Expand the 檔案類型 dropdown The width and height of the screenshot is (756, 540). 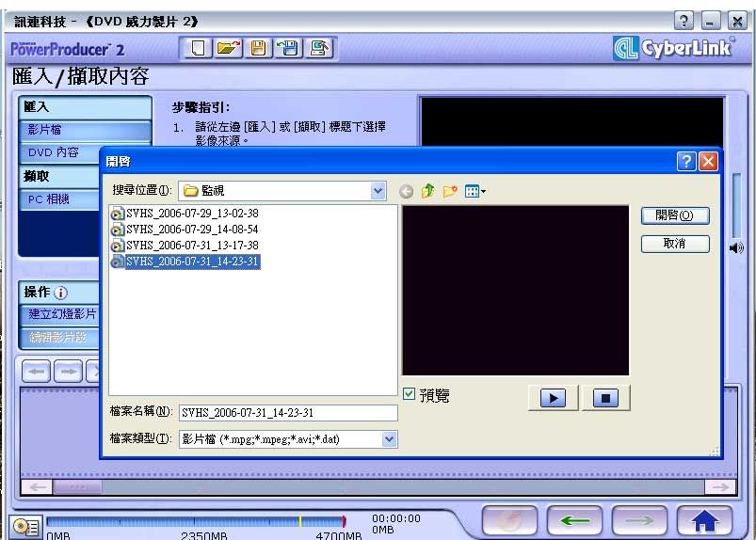pyautogui.click(x=389, y=438)
